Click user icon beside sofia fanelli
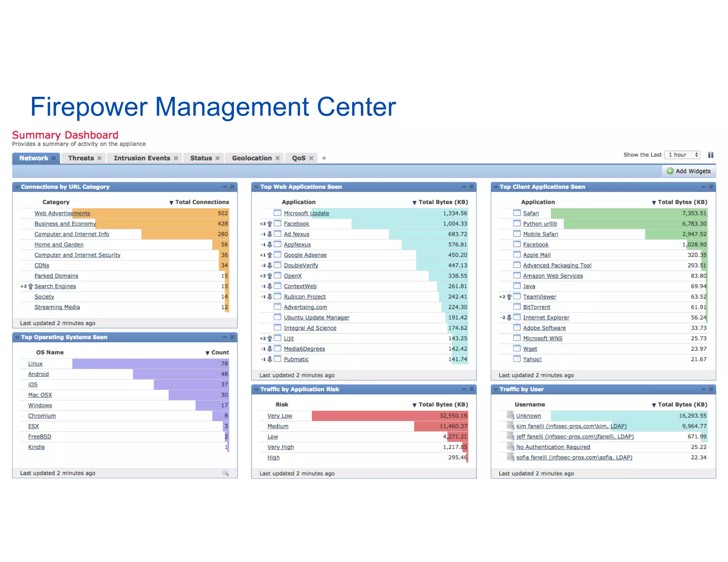Image resolution: width=728 pixels, height=562 pixels. click(x=510, y=457)
